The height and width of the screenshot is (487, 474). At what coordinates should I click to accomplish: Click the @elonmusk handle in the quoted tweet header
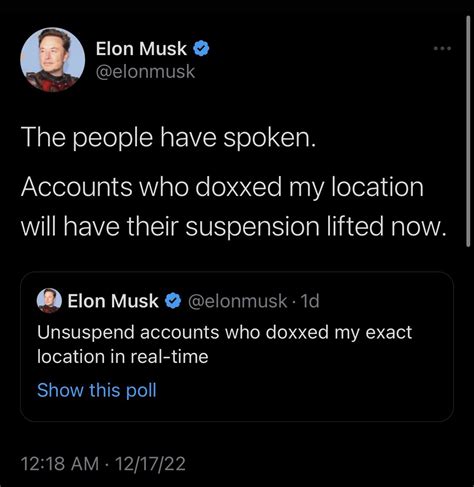coord(237,301)
